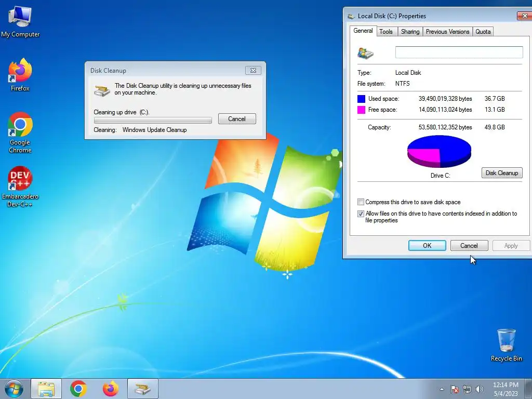Click the Show desktop strip
The image size is (532, 399).
click(528, 389)
